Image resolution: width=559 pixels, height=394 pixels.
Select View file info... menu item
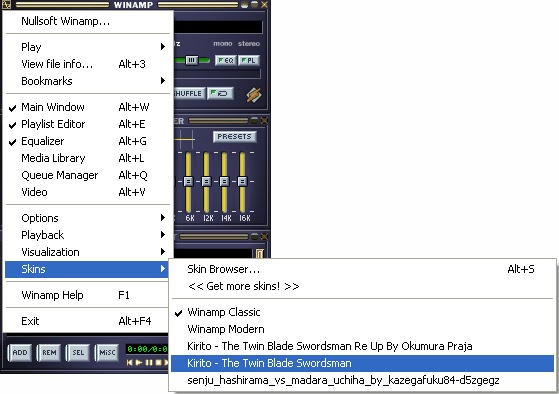coord(88,64)
